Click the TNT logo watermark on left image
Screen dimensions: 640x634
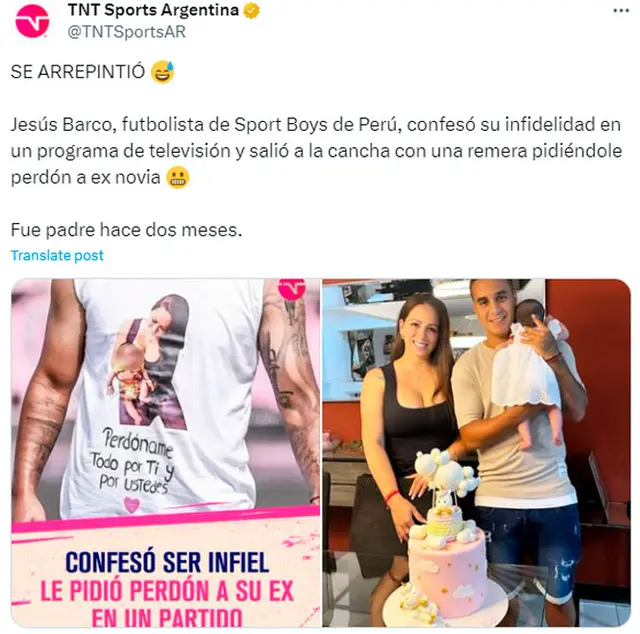coord(292,289)
